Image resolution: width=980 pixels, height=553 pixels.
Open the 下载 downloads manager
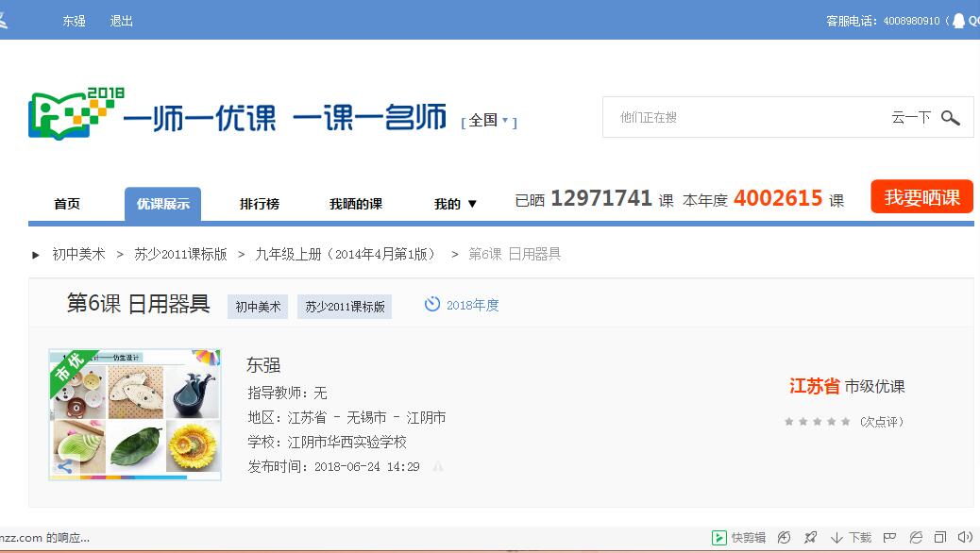point(851,538)
